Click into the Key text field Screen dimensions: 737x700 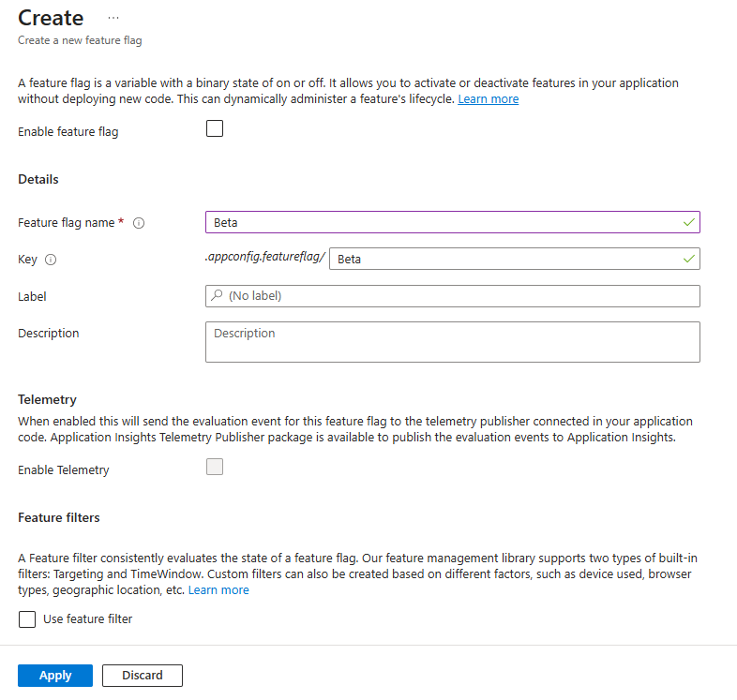tap(506, 259)
